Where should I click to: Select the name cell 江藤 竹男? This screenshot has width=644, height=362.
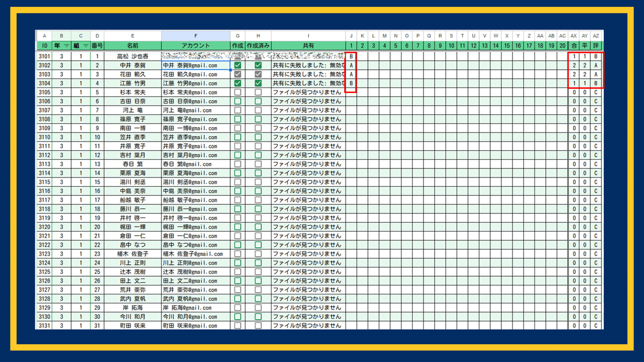coord(133,83)
